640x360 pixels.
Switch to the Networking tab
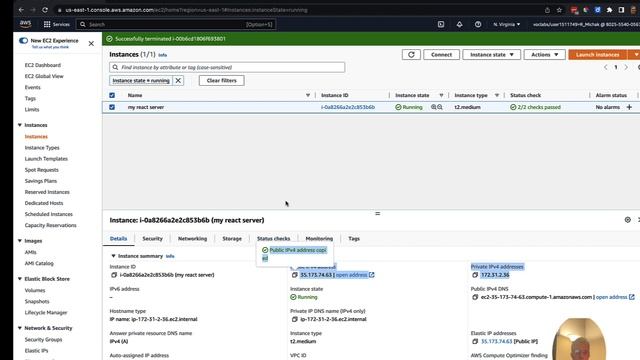pyautogui.click(x=192, y=238)
